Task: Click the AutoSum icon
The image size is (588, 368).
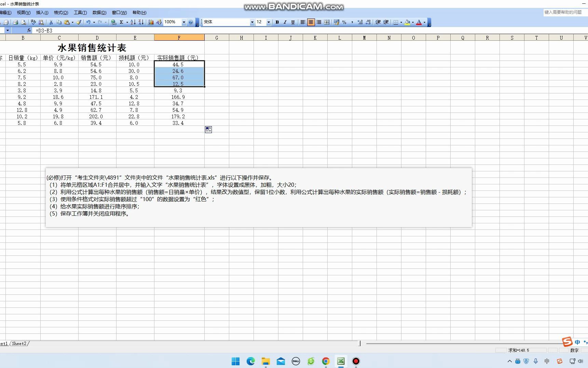Action: (122, 22)
